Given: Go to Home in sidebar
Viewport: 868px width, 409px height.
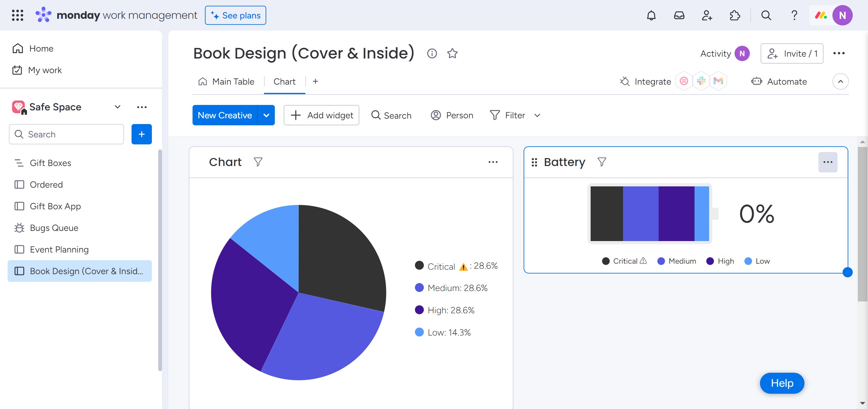Looking at the screenshot, I should pos(33,48).
